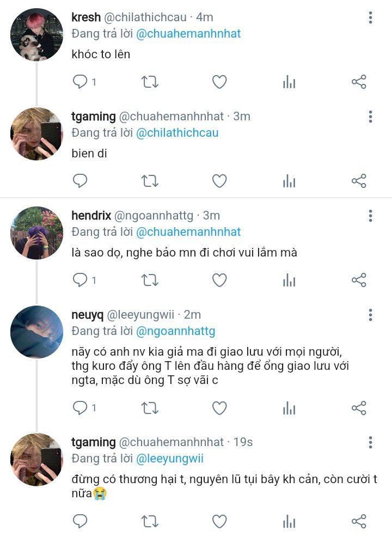The height and width of the screenshot is (536, 392).
Task: View analytics for tgaming's "bien di" tweet
Action: 289,181
